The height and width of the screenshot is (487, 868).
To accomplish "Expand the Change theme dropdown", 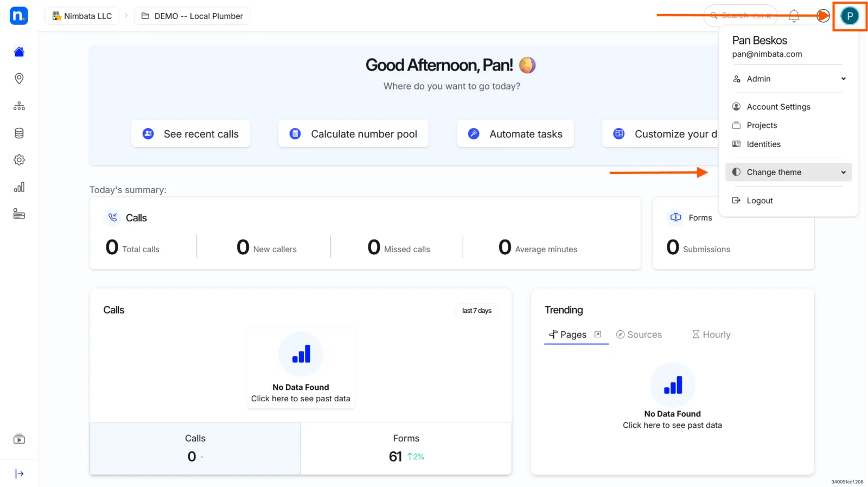I will pyautogui.click(x=789, y=172).
